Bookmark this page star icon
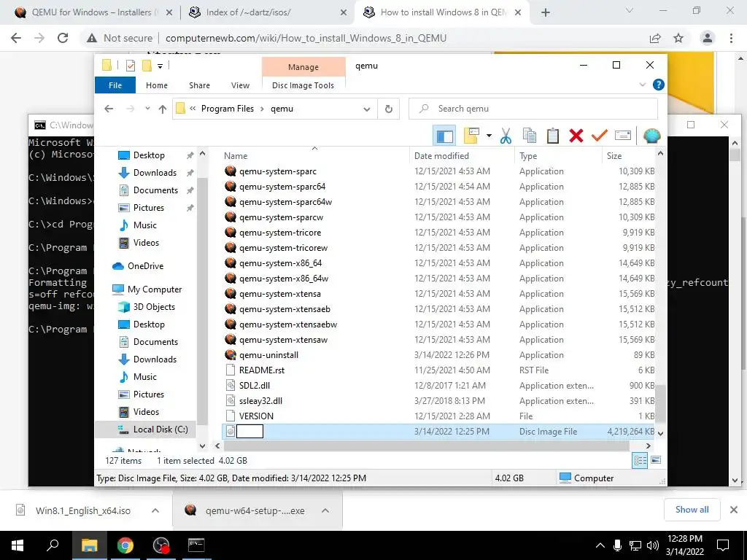Screen dimensions: 747x560 [679, 38]
